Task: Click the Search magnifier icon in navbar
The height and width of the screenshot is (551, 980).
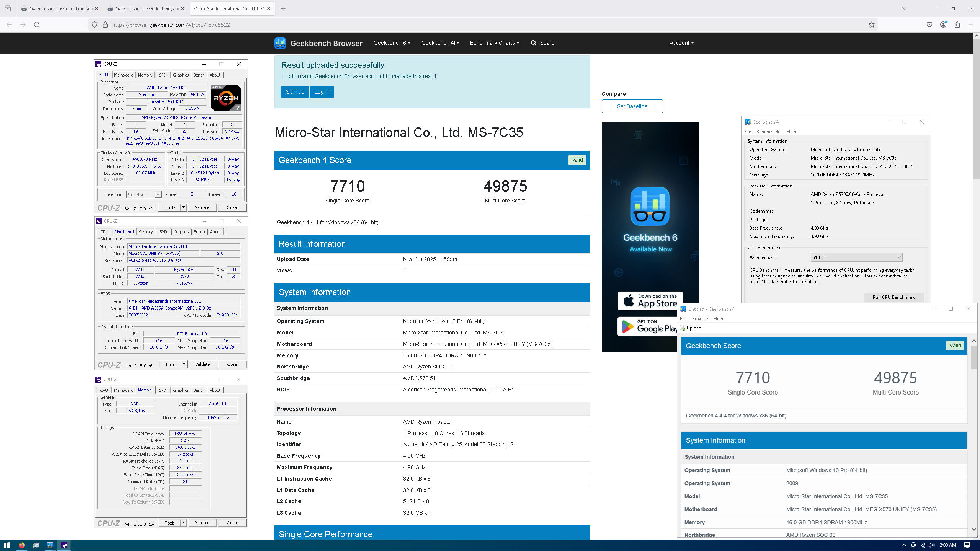Action: point(534,43)
